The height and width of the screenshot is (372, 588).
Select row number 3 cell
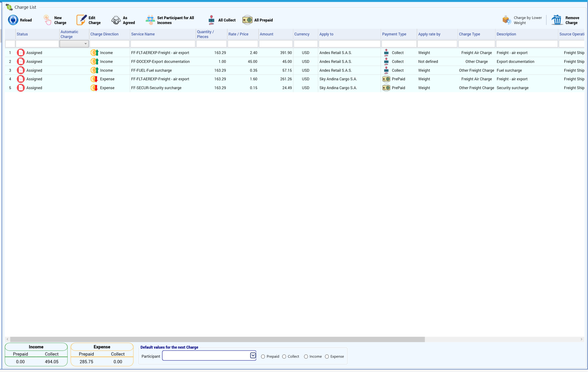coord(10,70)
